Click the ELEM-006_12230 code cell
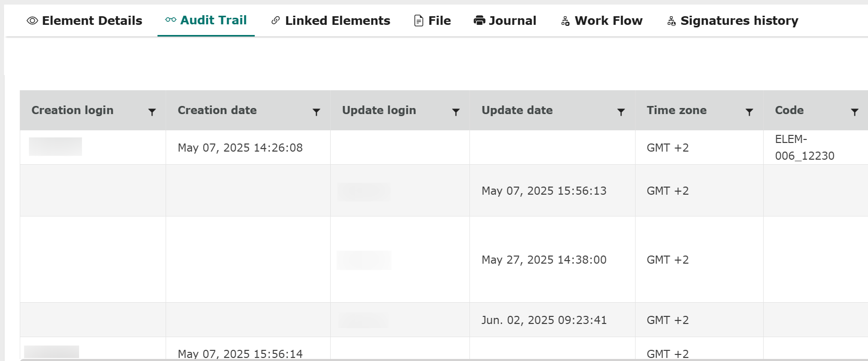This screenshot has height=361, width=868. 804,148
